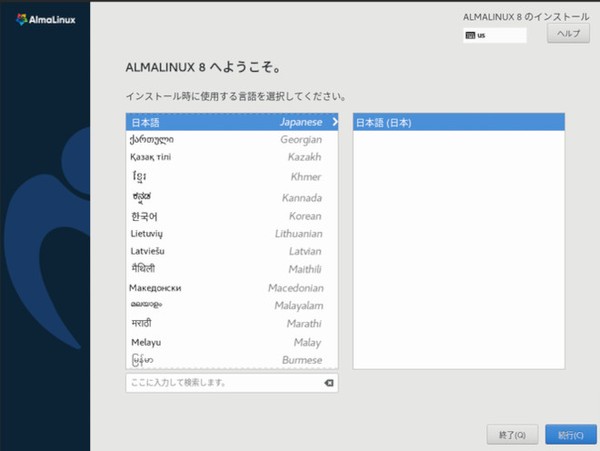Open the ヘルプ help button
600x451 pixels.
(568, 34)
